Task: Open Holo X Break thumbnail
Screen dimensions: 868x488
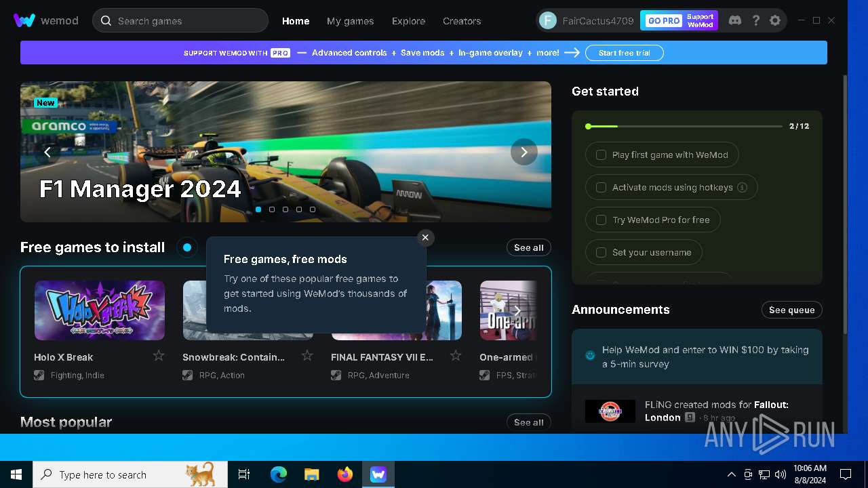Action: point(100,310)
